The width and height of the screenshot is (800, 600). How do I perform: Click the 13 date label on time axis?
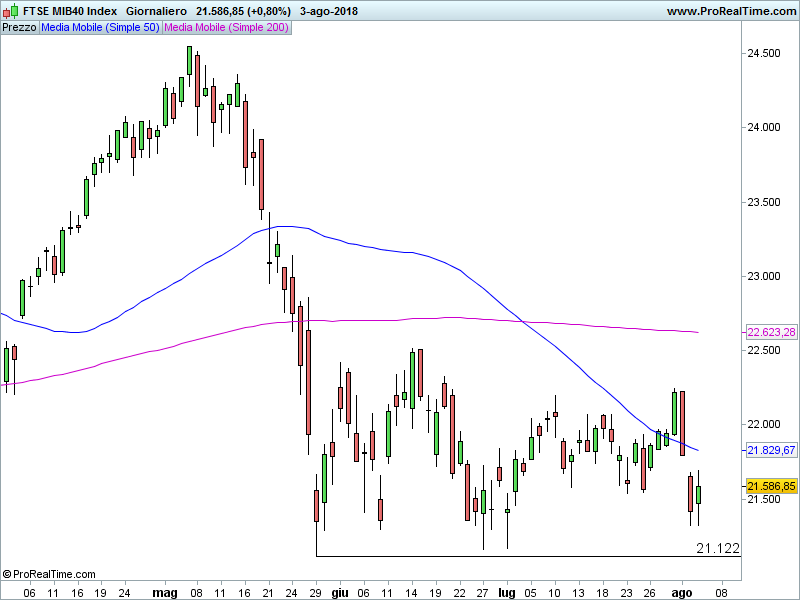coord(578,593)
